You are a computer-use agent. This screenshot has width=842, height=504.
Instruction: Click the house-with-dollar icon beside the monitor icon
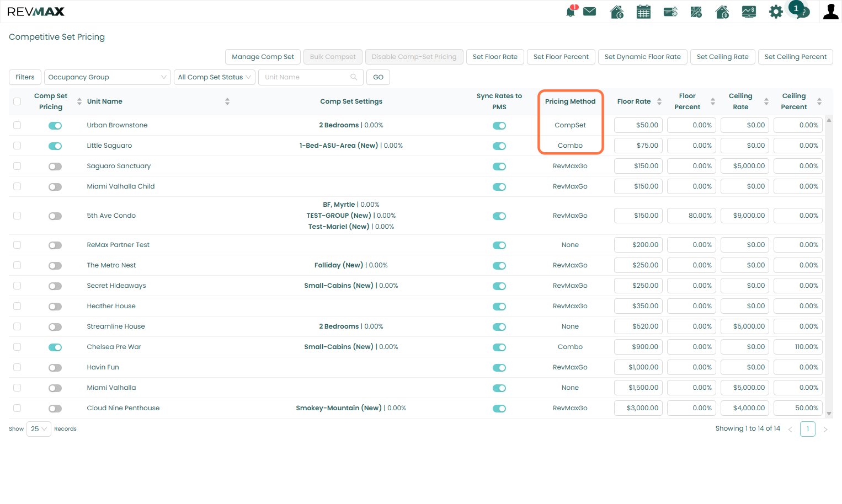pyautogui.click(x=722, y=12)
